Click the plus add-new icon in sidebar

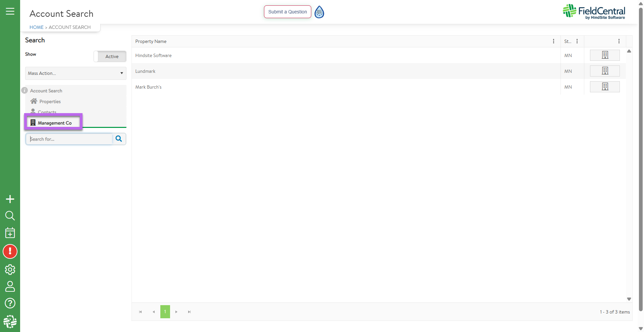[10, 199]
